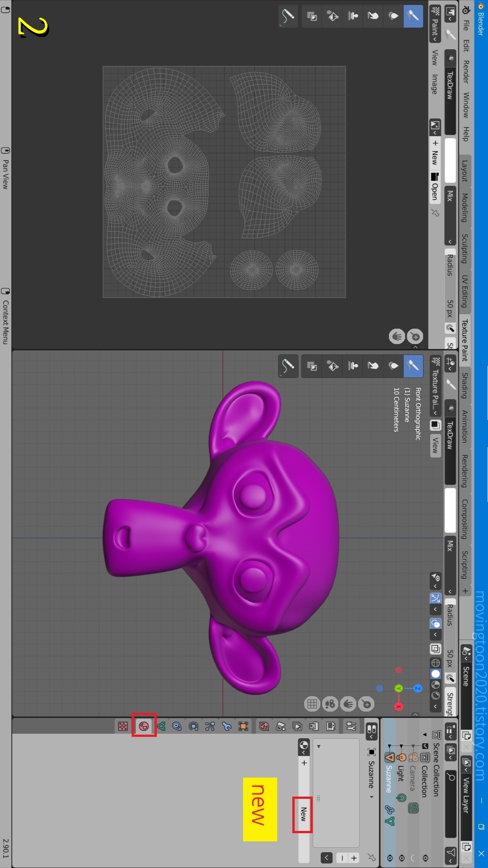The image size is (488, 868).
Task: Switch perspective/orthographic with grid gizmo
Action: coord(312,704)
